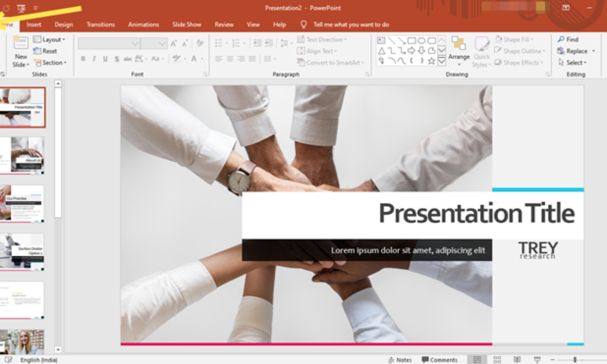Image resolution: width=607 pixels, height=364 pixels.
Task: Open the Select dropdown in Editing
Action: click(573, 63)
